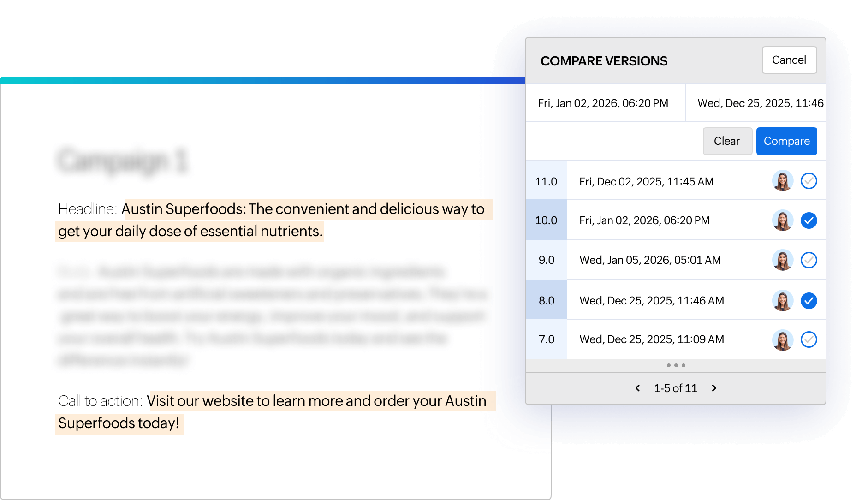Viewport: 868px width, 500px height.
Task: Uncheck version 8.0 checkmark
Action: (809, 301)
